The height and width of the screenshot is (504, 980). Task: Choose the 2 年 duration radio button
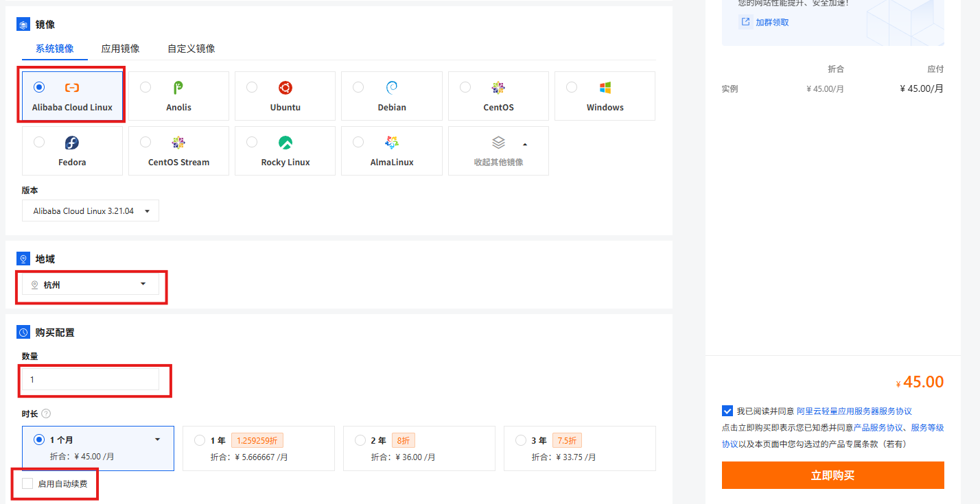[360, 440]
